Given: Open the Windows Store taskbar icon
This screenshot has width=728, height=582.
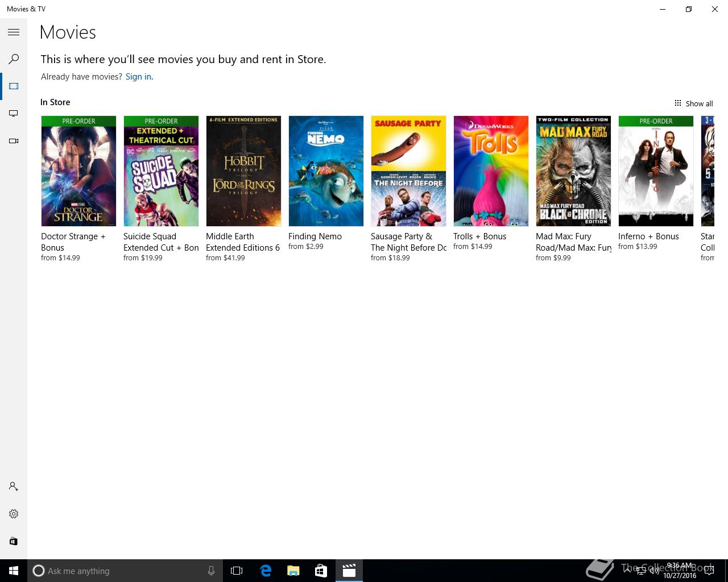Looking at the screenshot, I should click(x=321, y=571).
